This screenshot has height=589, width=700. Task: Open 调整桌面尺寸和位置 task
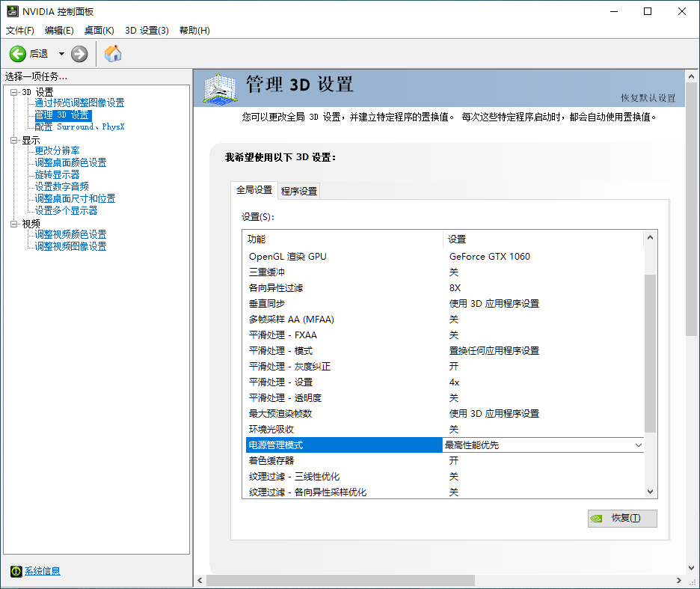(x=75, y=198)
